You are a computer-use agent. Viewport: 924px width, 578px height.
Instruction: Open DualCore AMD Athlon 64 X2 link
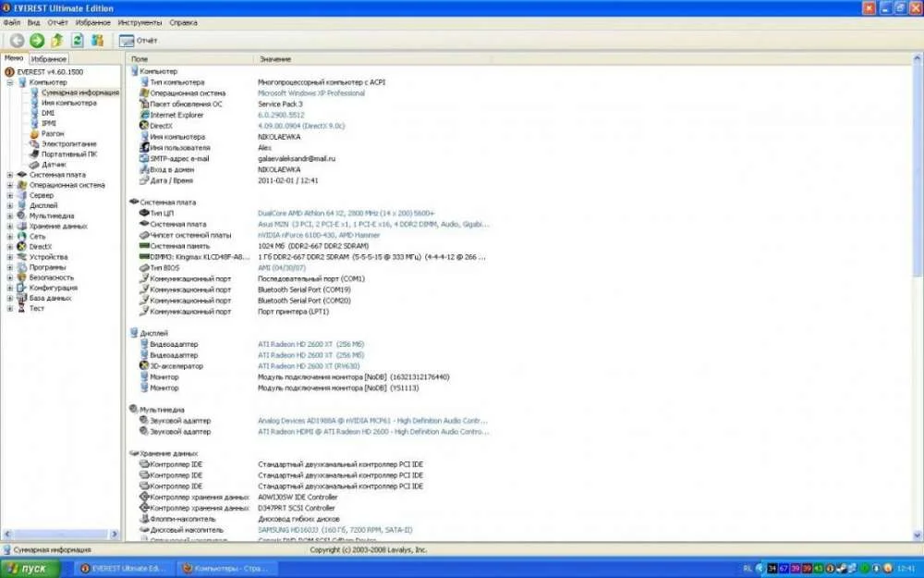[346, 214]
